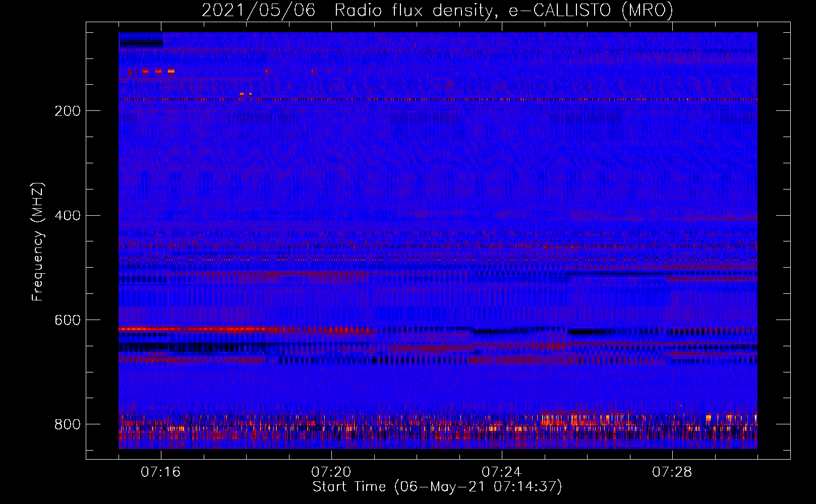816x504 pixels.
Task: Click the "400" frequency tick label
Action: (67, 216)
